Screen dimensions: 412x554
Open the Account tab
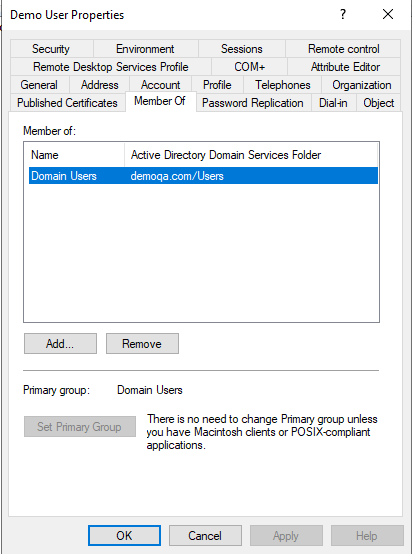coord(160,85)
